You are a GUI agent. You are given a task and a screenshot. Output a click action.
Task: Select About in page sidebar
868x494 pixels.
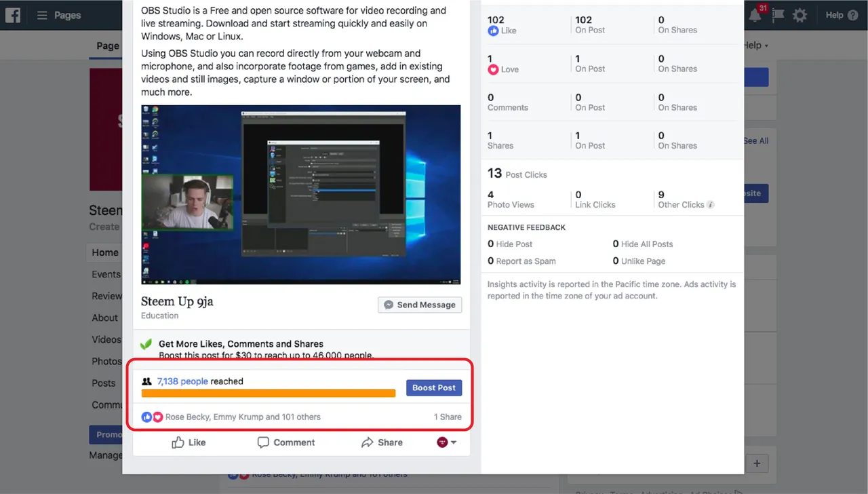pyautogui.click(x=105, y=318)
